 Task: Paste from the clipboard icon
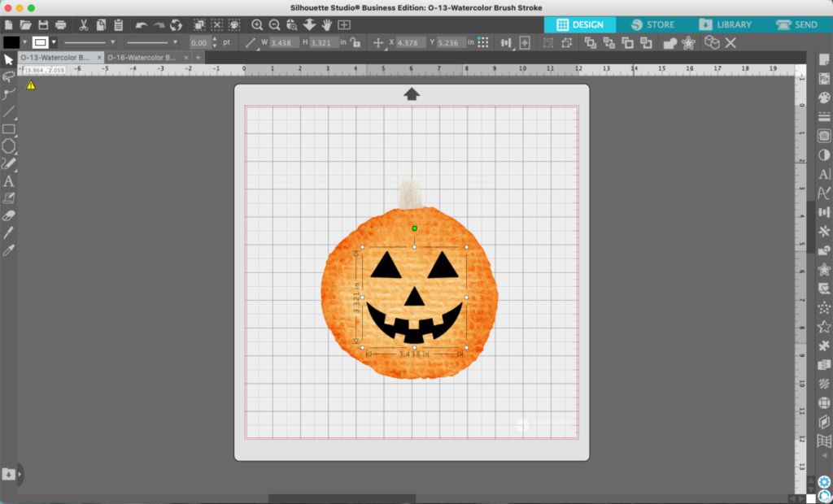119,25
